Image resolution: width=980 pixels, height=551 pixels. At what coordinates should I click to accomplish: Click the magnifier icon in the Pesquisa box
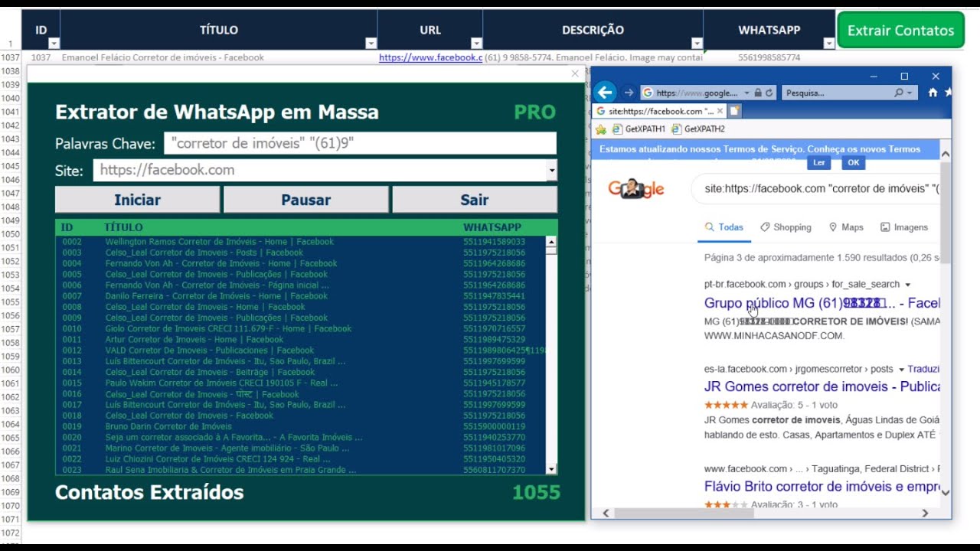pyautogui.click(x=899, y=93)
